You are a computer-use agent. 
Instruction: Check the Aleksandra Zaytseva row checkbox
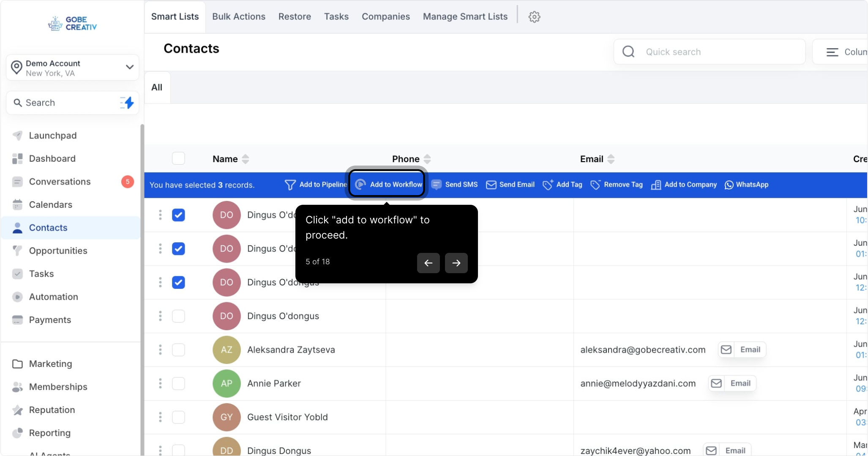tap(178, 350)
